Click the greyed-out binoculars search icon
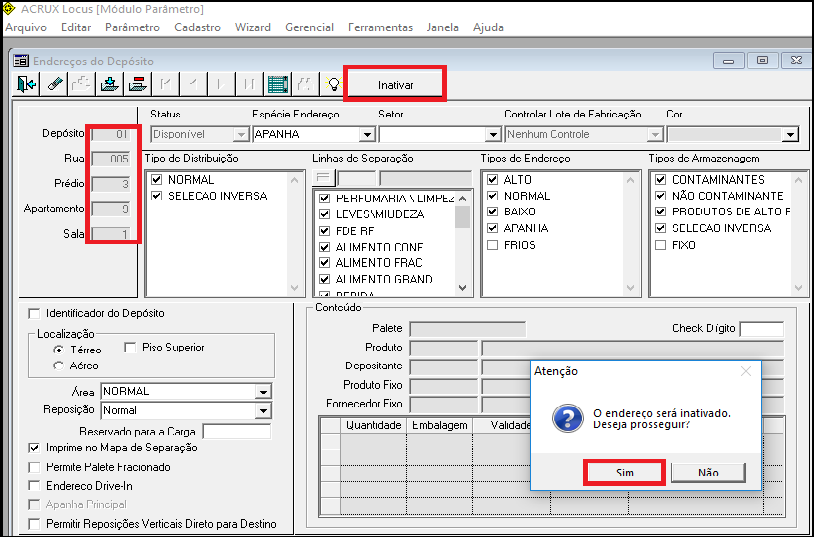This screenshot has width=814, height=537. (305, 84)
